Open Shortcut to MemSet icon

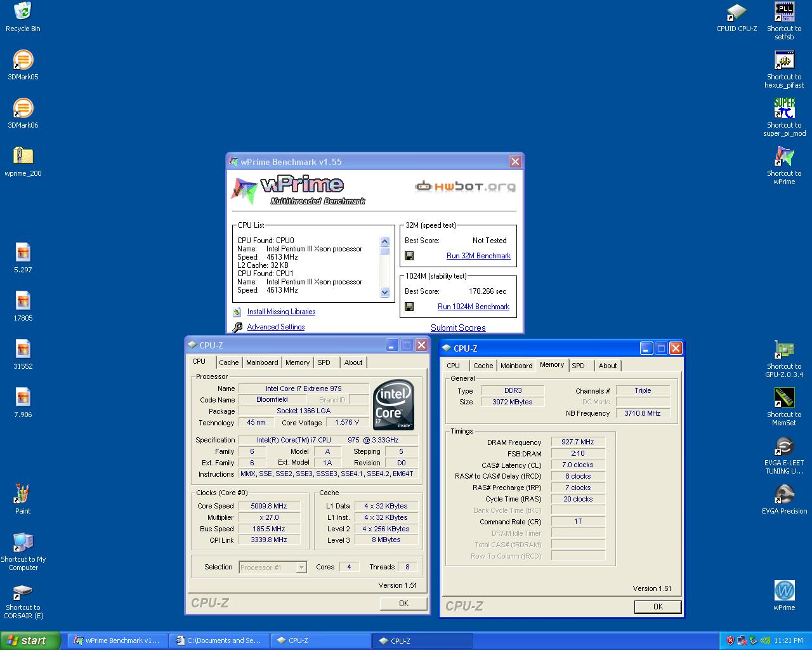pyautogui.click(x=784, y=407)
